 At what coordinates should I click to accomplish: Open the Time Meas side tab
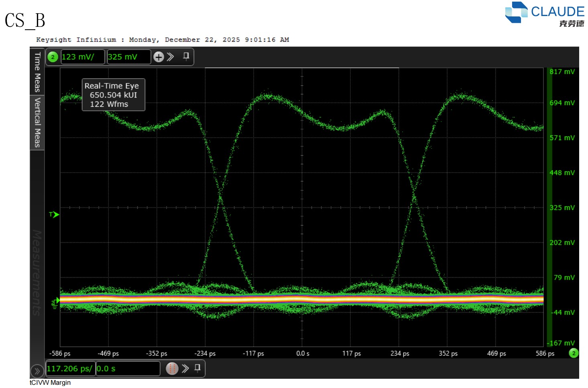click(37, 71)
